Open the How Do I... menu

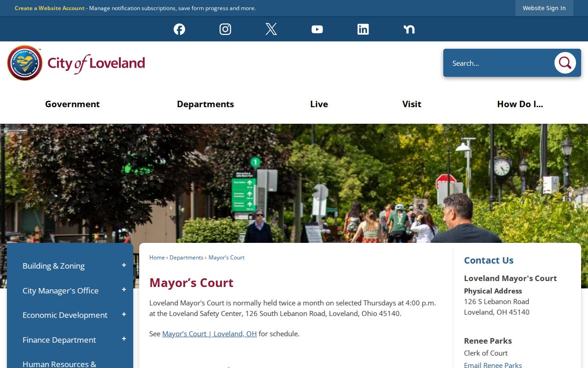pos(520,104)
